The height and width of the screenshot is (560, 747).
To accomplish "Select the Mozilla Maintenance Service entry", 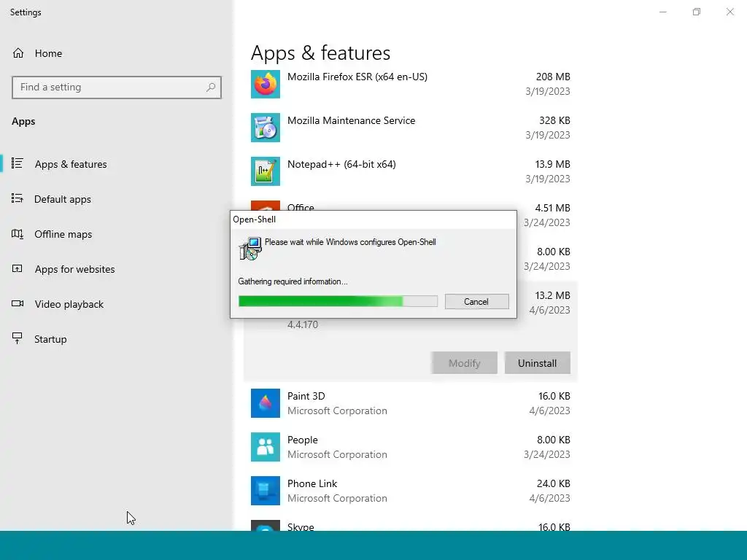I will (x=410, y=128).
